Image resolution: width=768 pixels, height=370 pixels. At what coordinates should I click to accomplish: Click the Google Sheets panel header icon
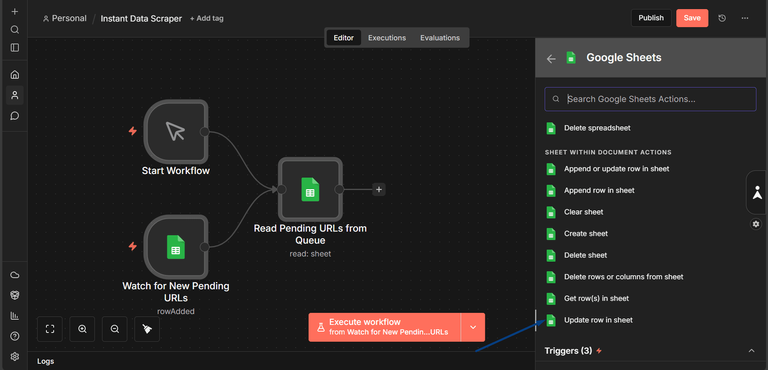571,58
